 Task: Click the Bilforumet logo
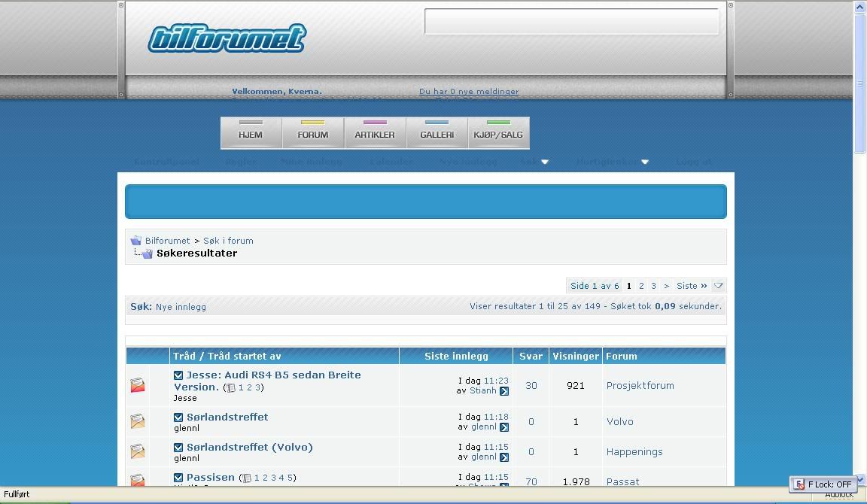227,38
